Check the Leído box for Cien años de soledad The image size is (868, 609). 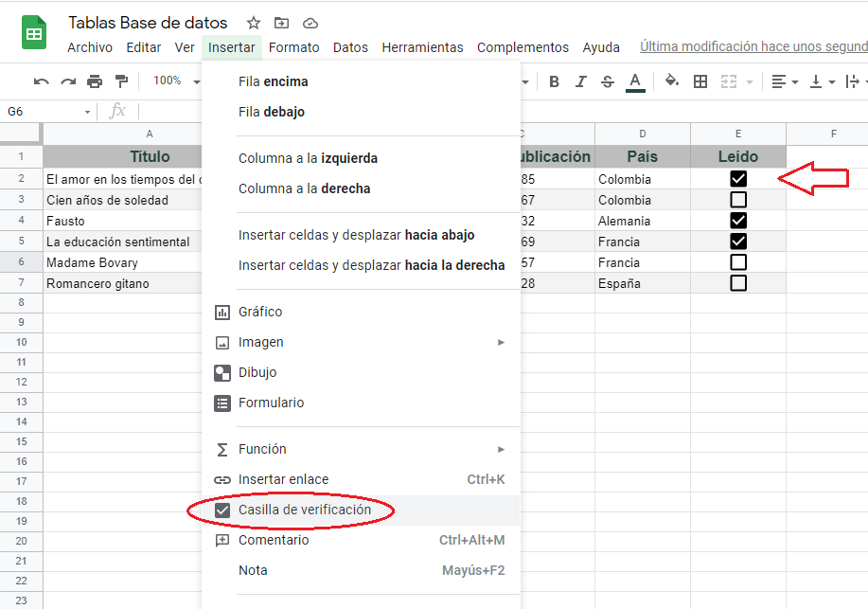738,200
